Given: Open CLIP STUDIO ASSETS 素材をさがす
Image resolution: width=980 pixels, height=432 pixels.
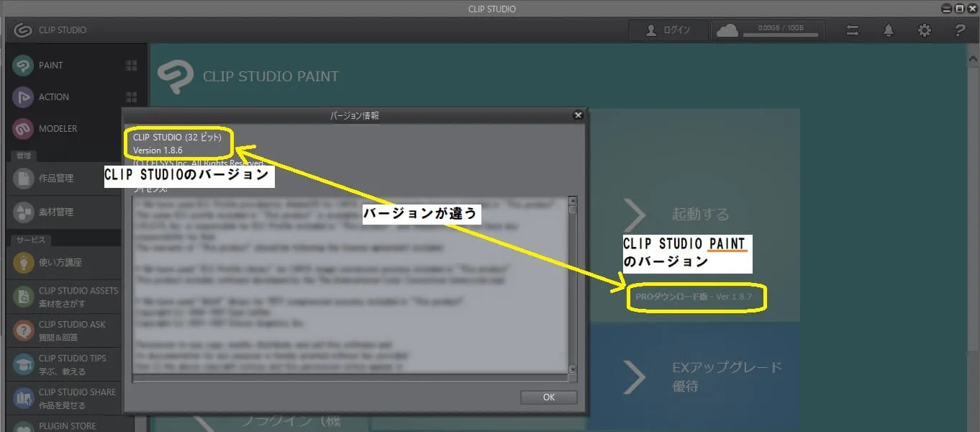Looking at the screenshot, I should [x=63, y=297].
